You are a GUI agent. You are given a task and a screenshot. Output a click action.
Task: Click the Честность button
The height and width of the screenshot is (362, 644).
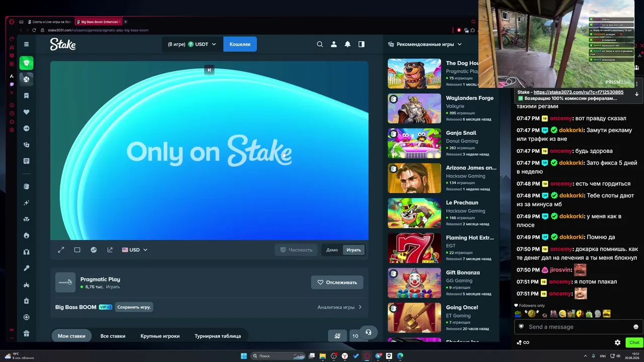[296, 250]
